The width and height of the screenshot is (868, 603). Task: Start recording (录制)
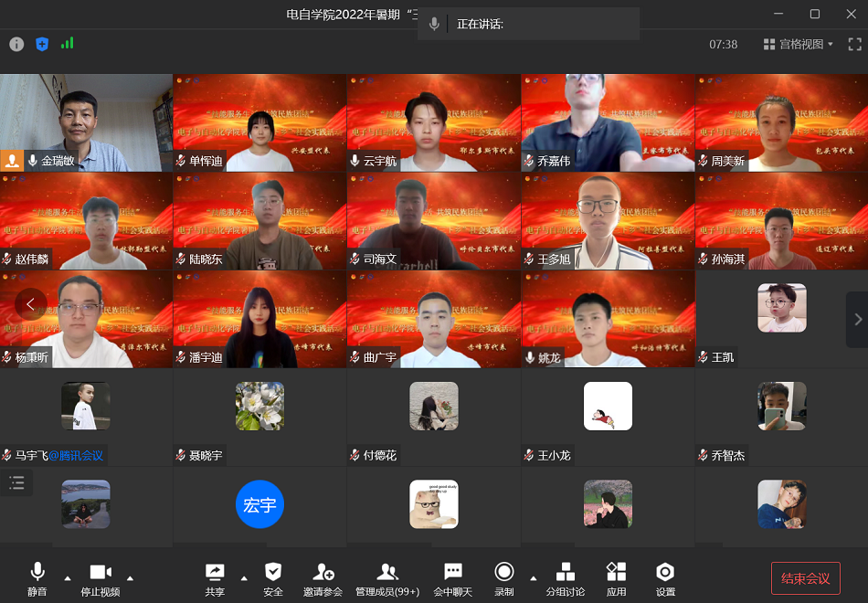[x=503, y=573]
